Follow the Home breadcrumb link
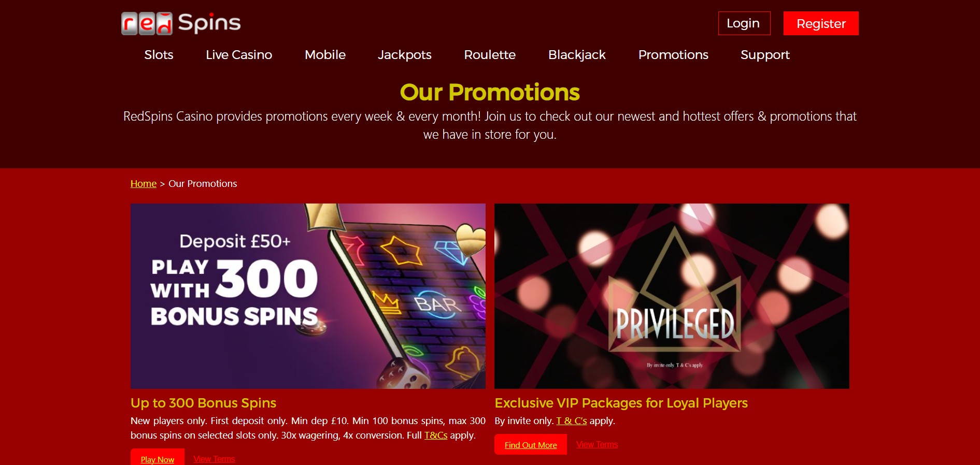 (x=144, y=184)
